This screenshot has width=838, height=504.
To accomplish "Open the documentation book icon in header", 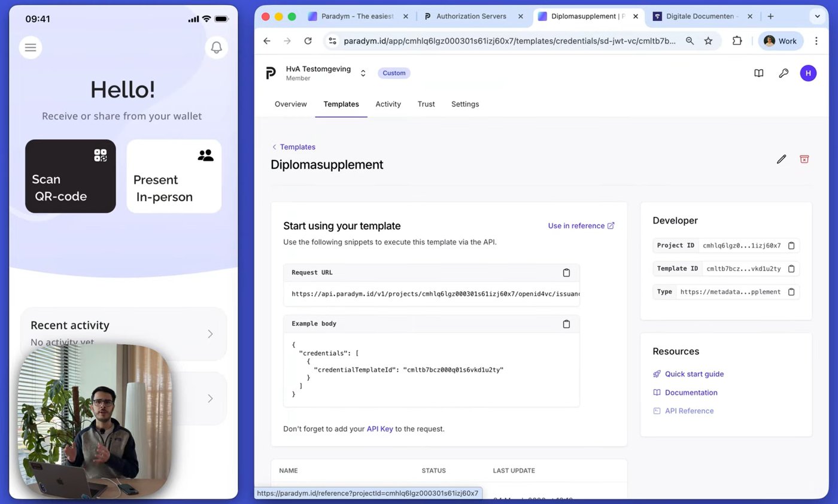I will pos(758,73).
